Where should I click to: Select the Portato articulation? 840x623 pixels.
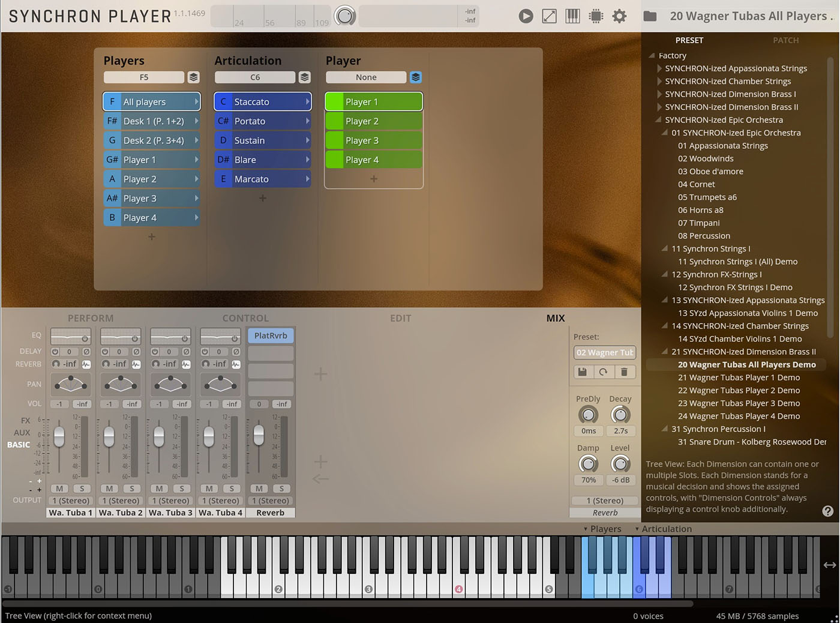pyautogui.click(x=262, y=121)
